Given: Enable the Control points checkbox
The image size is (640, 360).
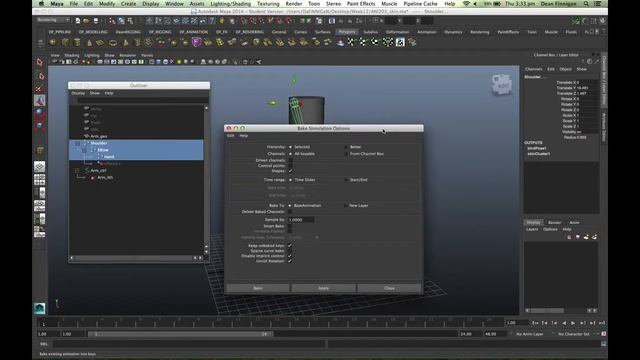Looking at the screenshot, I should [290, 166].
